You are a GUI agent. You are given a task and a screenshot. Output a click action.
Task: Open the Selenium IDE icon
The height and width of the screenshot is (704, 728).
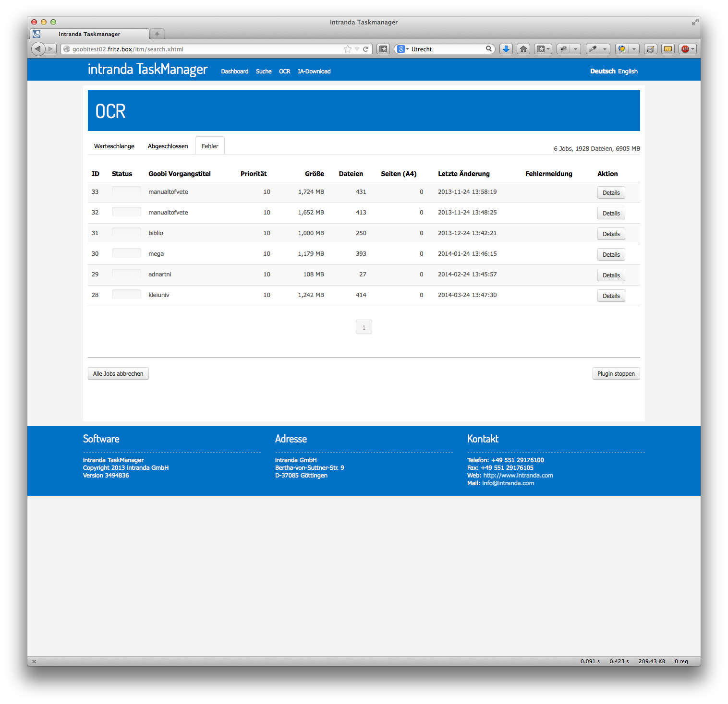point(651,49)
